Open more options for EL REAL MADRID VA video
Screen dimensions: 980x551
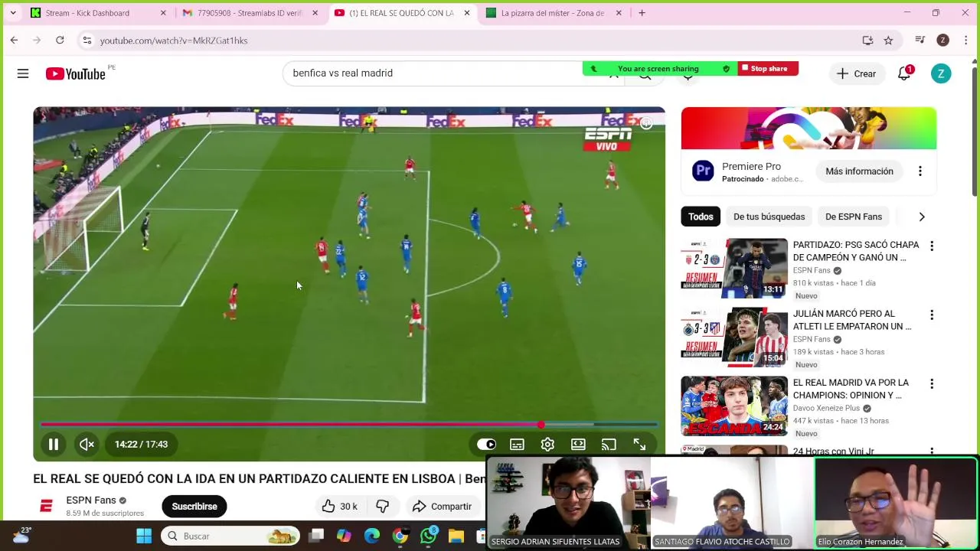point(932,383)
